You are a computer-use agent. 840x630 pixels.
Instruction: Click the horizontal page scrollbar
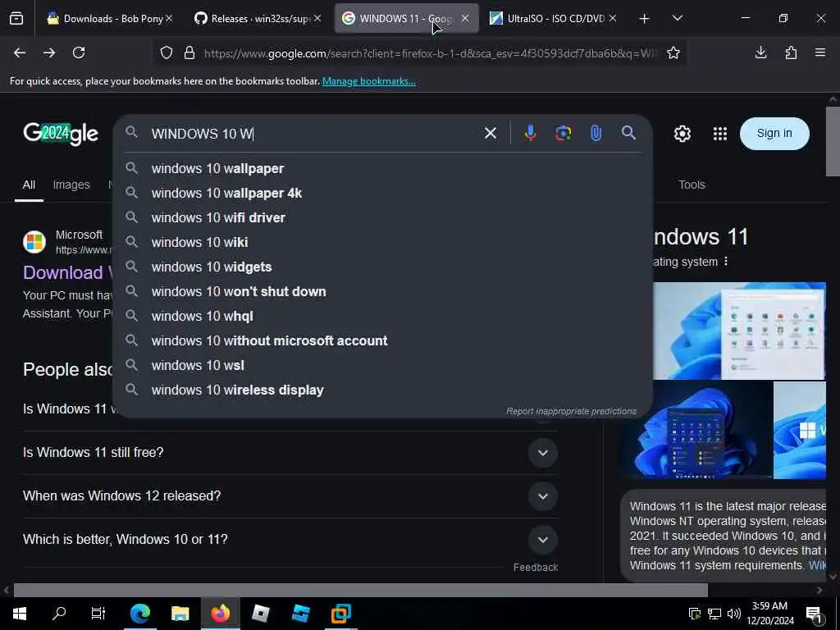pos(361,590)
